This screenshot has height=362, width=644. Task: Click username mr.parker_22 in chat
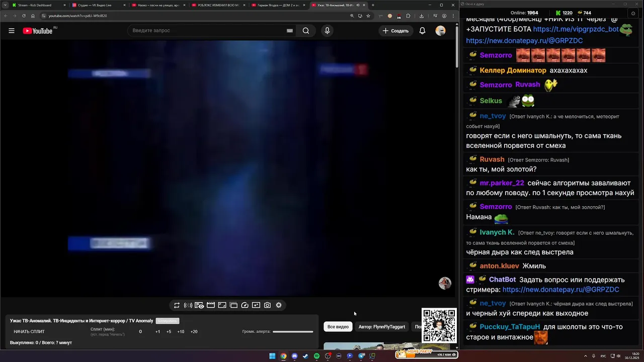[502, 183]
